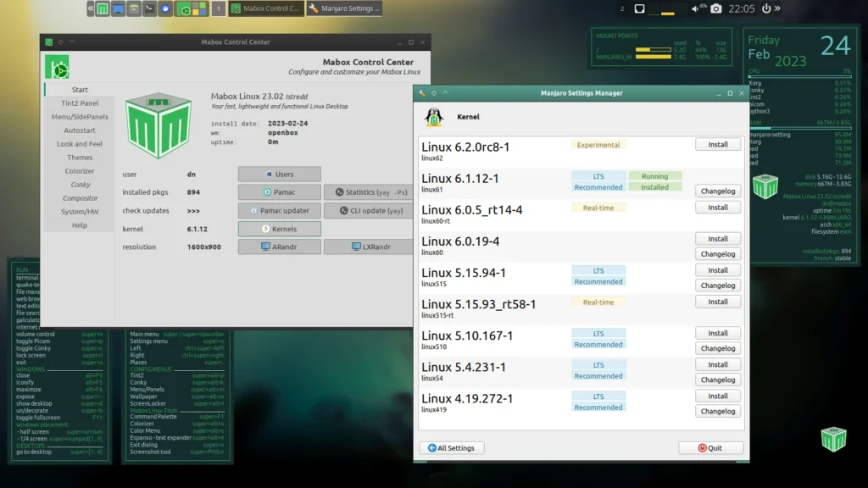Image resolution: width=868 pixels, height=488 pixels.
Task: Install the Linux 6.2.0rc8-1 kernel
Action: click(x=718, y=144)
